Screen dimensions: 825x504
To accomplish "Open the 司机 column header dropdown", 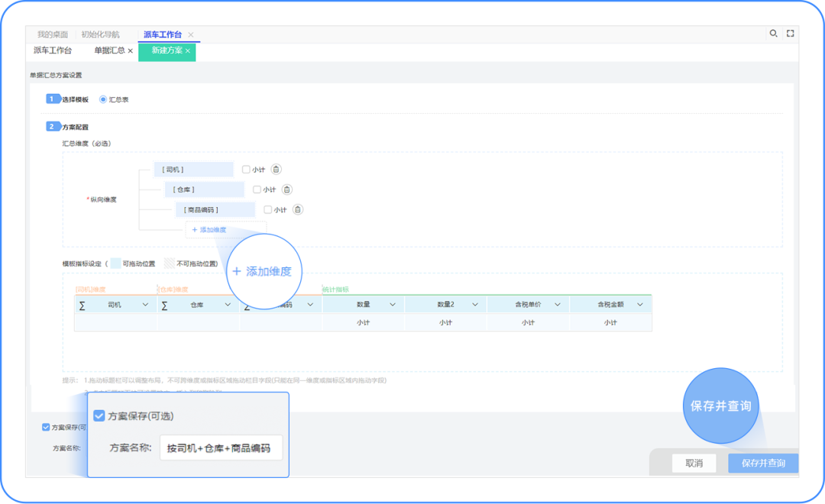I will coord(145,305).
